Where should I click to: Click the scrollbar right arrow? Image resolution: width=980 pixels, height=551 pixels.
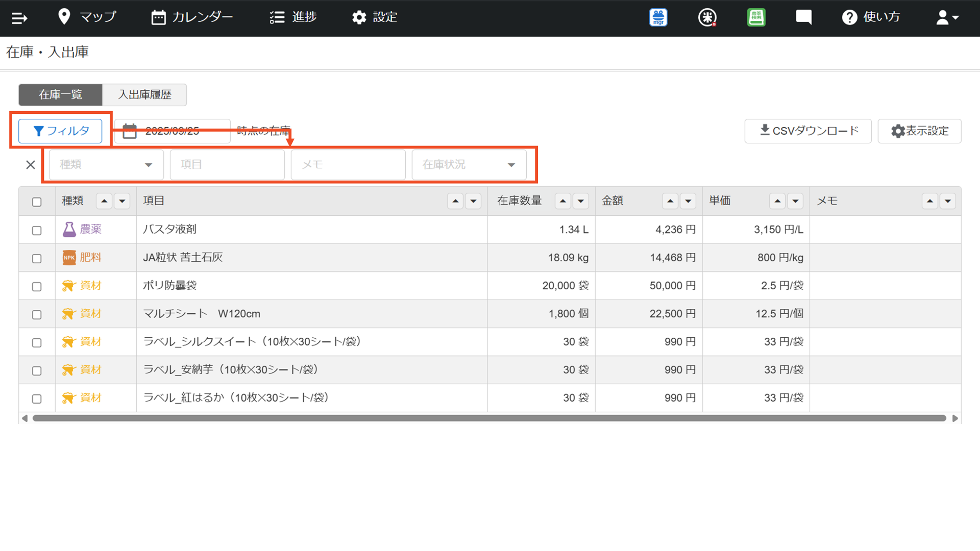955,418
